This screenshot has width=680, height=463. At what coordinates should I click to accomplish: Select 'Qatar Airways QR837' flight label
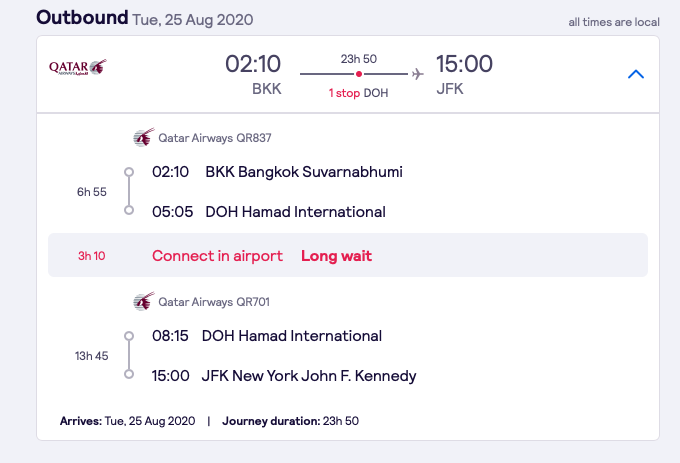(215, 138)
